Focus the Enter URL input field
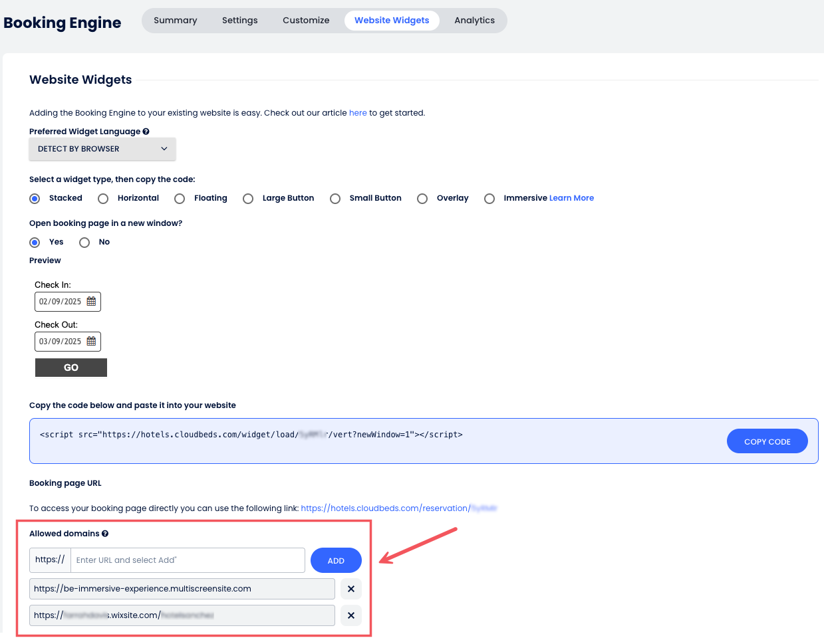Screen dimensions: 824x644 click(188, 560)
